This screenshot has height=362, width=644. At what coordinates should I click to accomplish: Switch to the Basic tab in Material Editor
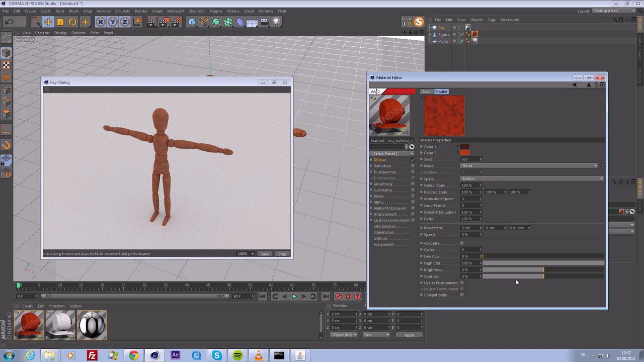(426, 92)
